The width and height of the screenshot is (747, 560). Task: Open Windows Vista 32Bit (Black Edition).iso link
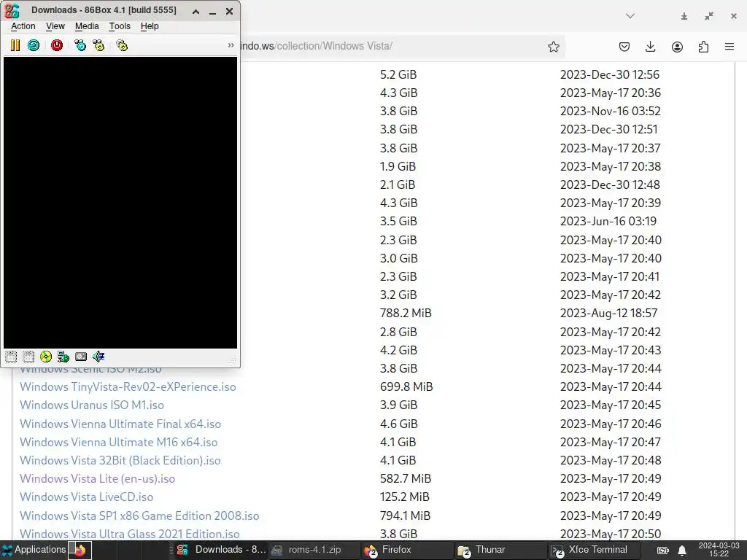120,461
